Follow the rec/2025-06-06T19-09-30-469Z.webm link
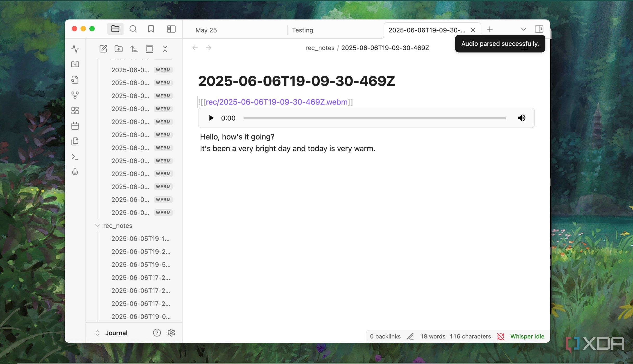 [x=277, y=102]
